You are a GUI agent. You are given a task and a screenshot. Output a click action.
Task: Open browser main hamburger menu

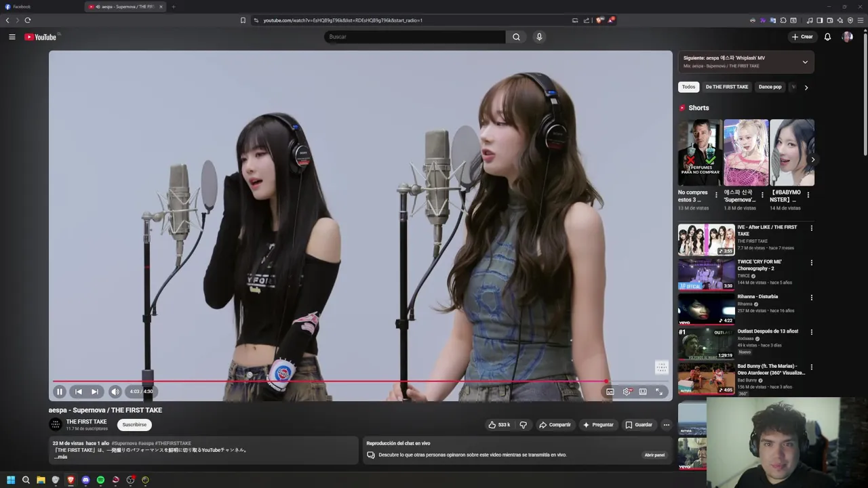pos(860,20)
